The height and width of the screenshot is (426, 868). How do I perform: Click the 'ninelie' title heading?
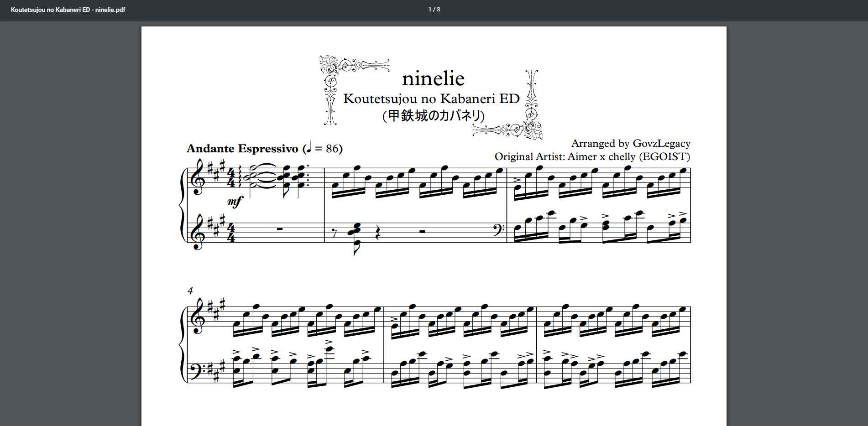[433, 78]
